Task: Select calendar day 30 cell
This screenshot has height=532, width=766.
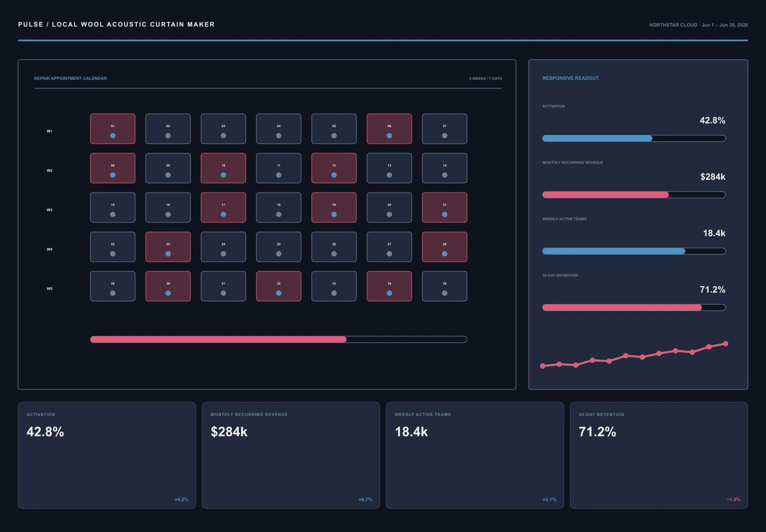Action: pyautogui.click(x=168, y=286)
